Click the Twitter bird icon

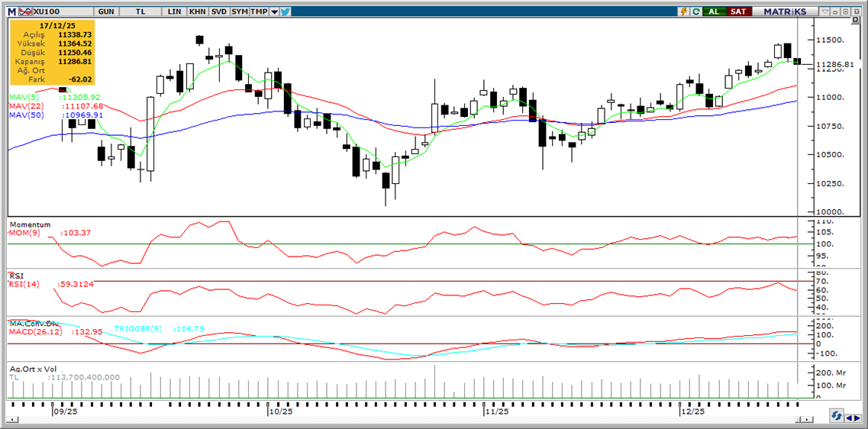click(x=285, y=11)
